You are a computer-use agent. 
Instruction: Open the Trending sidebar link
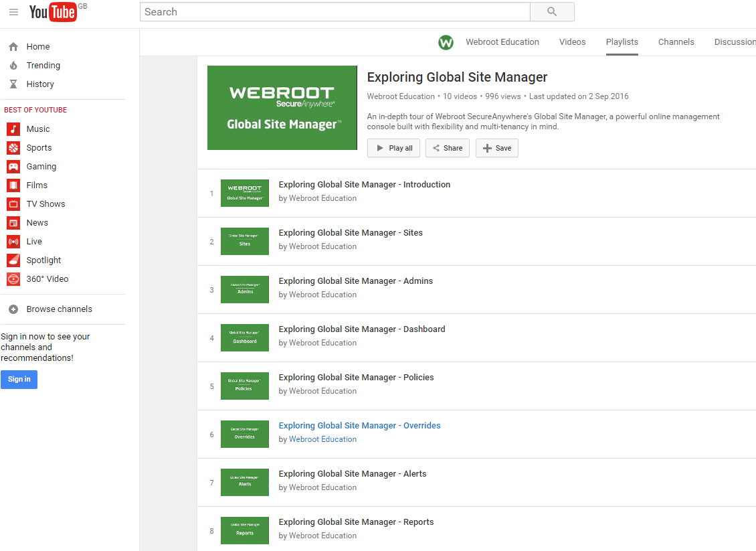tap(43, 65)
